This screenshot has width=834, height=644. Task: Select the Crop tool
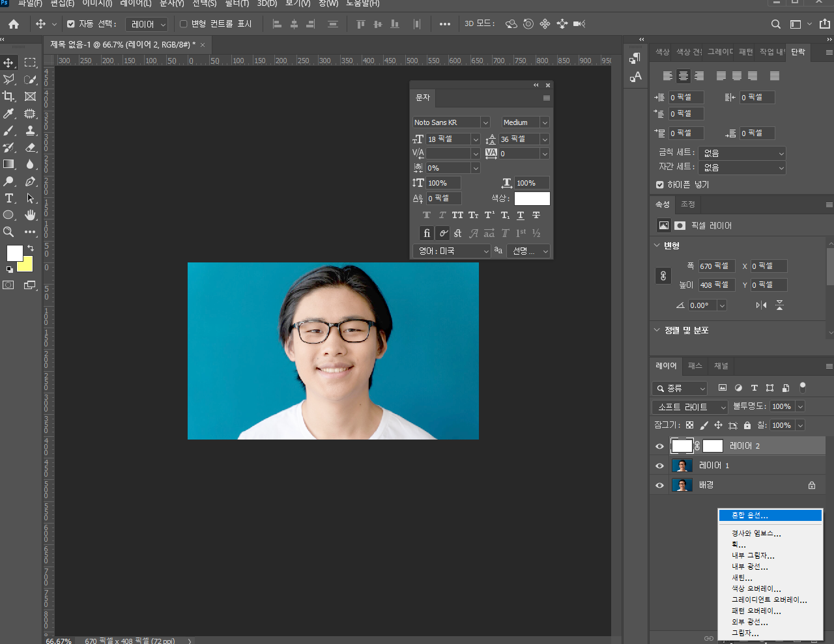point(9,96)
